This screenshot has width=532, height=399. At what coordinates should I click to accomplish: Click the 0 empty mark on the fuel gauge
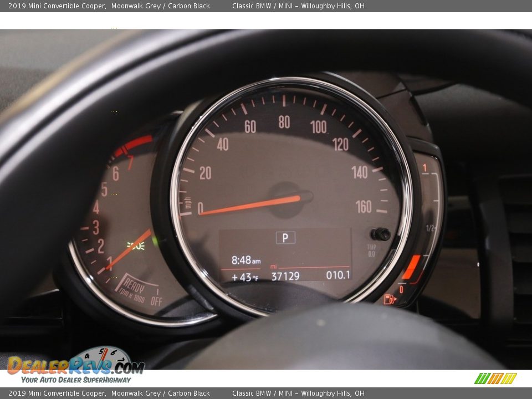click(401, 289)
